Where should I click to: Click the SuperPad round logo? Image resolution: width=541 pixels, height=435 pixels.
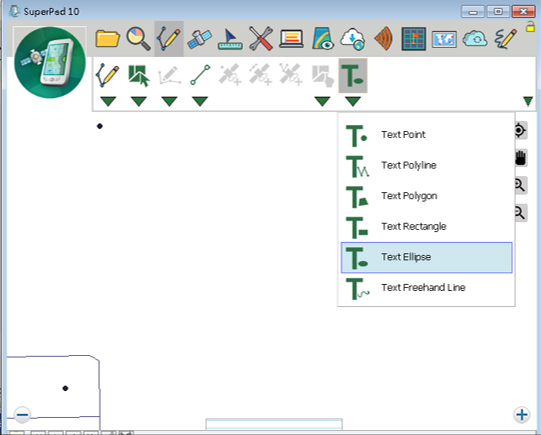pos(50,62)
